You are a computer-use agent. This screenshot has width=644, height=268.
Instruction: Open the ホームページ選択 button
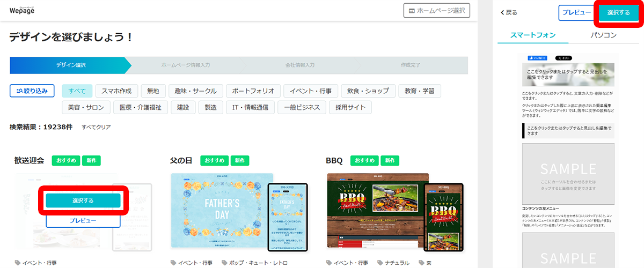(437, 11)
